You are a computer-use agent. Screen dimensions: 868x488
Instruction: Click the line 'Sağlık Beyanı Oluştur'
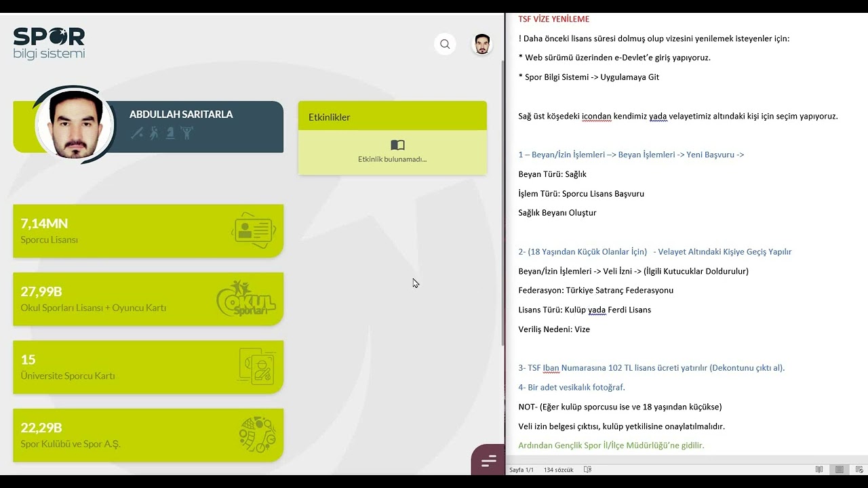(x=557, y=213)
